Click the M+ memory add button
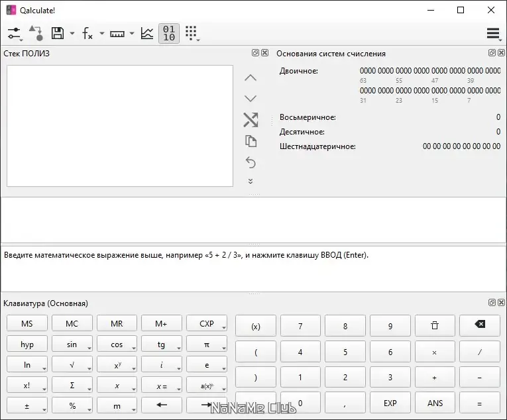The width and height of the screenshot is (507, 420). click(x=161, y=323)
